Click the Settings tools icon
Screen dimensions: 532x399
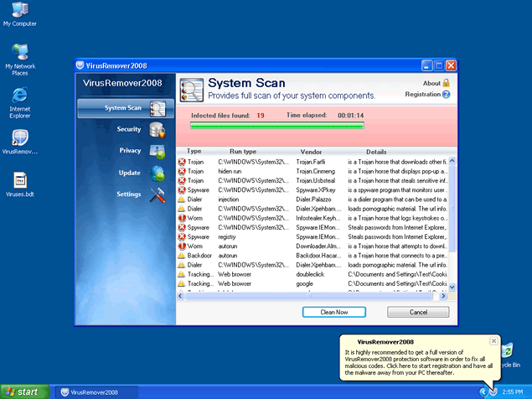pyautogui.click(x=157, y=195)
